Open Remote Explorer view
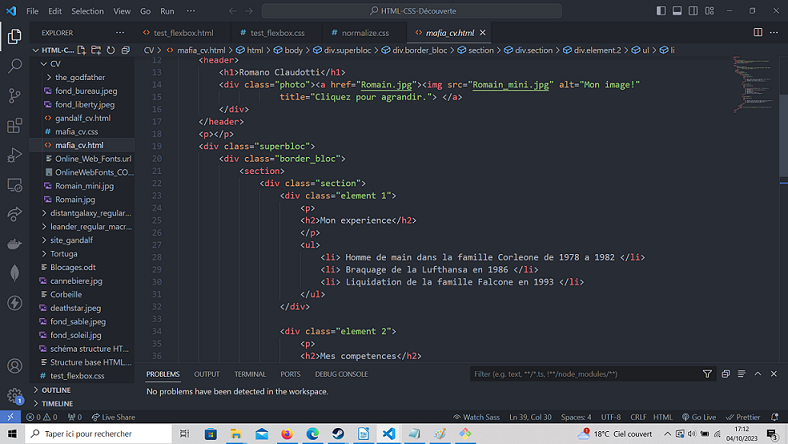788x444 pixels. click(x=15, y=185)
